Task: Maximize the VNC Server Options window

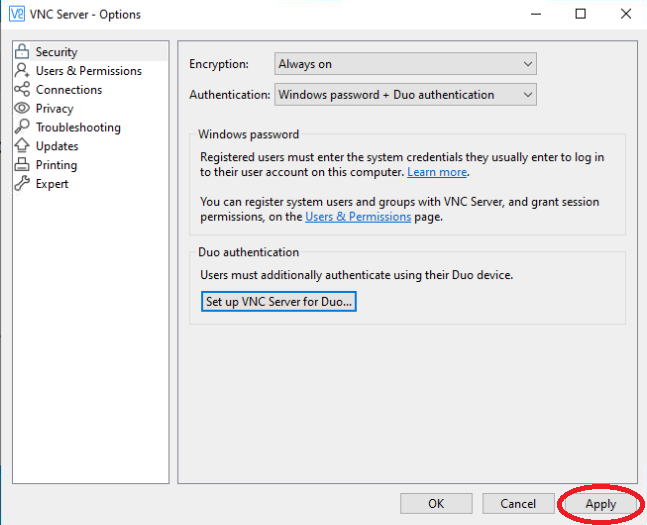Action: [581, 14]
